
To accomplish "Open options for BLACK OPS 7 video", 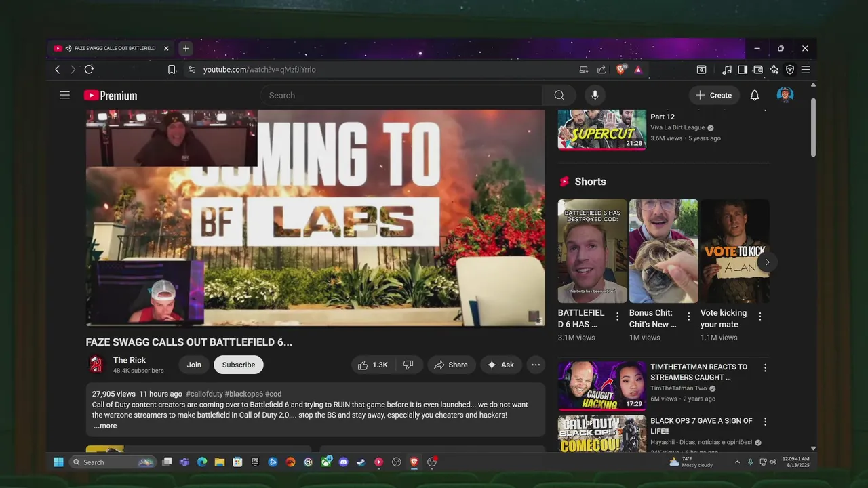I will tap(765, 422).
